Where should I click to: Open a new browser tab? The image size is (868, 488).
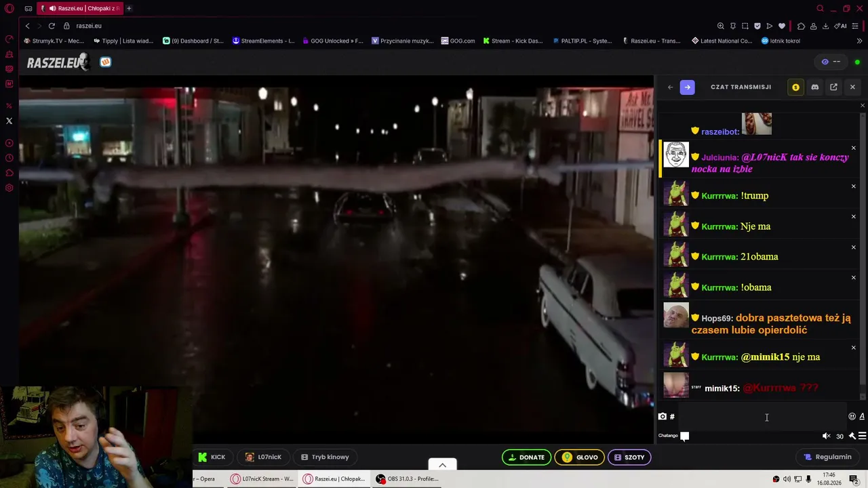pyautogui.click(x=129, y=9)
